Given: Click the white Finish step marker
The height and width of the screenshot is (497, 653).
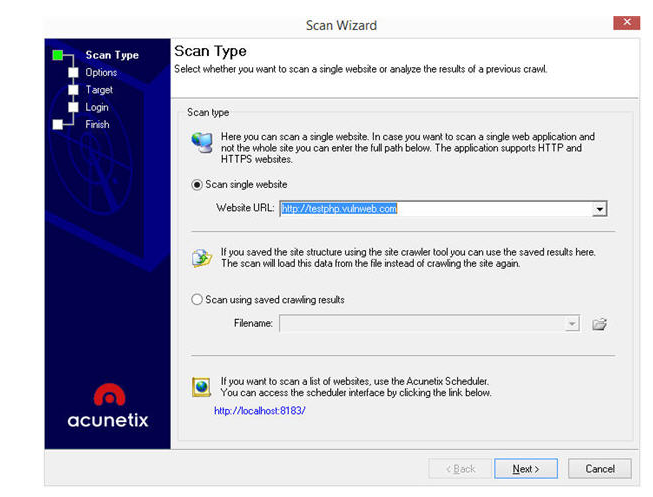Looking at the screenshot, I should (58, 125).
